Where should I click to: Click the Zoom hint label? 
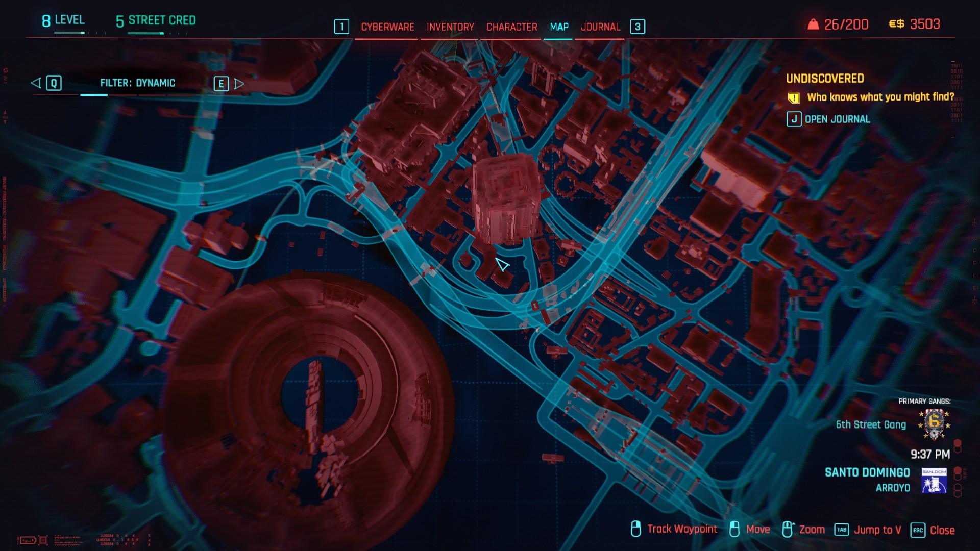812,530
